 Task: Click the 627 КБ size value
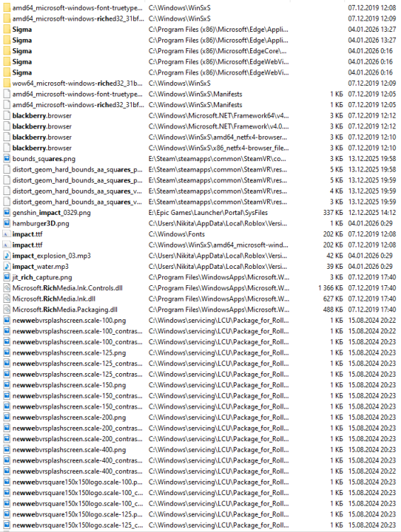click(x=333, y=299)
